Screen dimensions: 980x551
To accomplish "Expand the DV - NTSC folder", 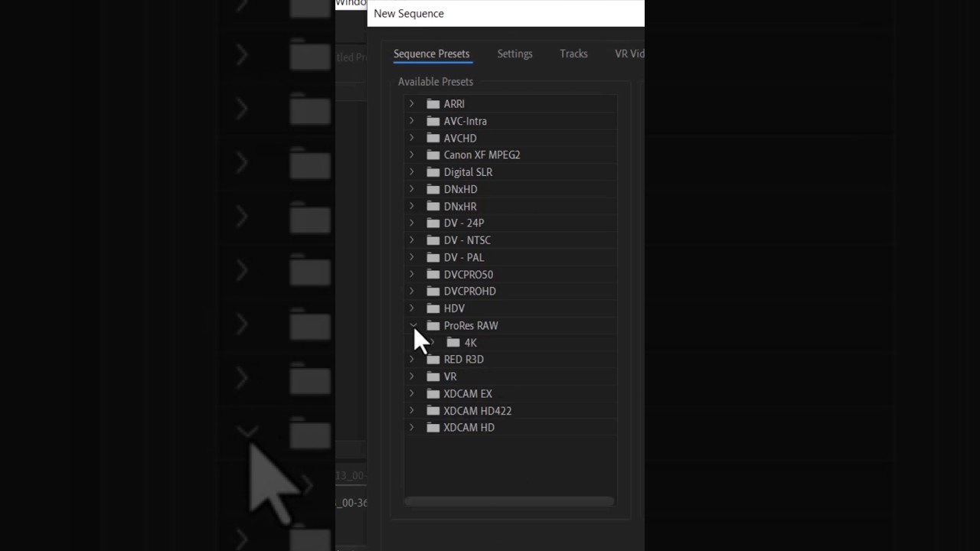I will [411, 240].
